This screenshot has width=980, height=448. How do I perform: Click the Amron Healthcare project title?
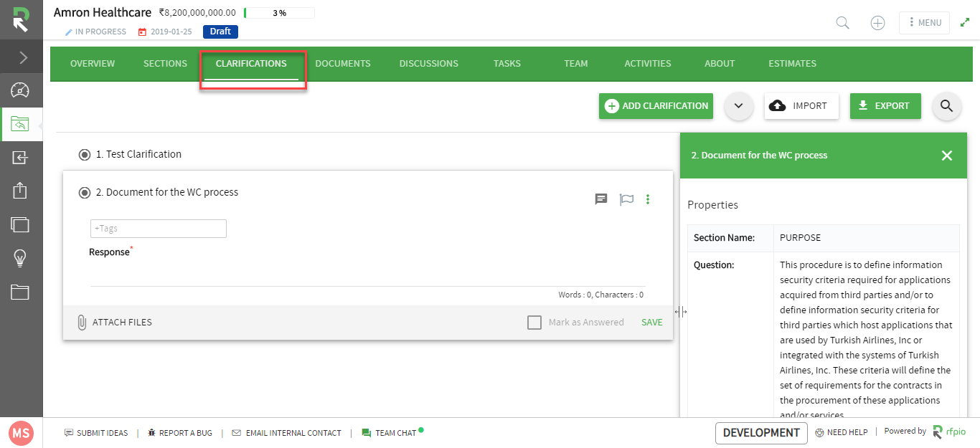(x=103, y=13)
